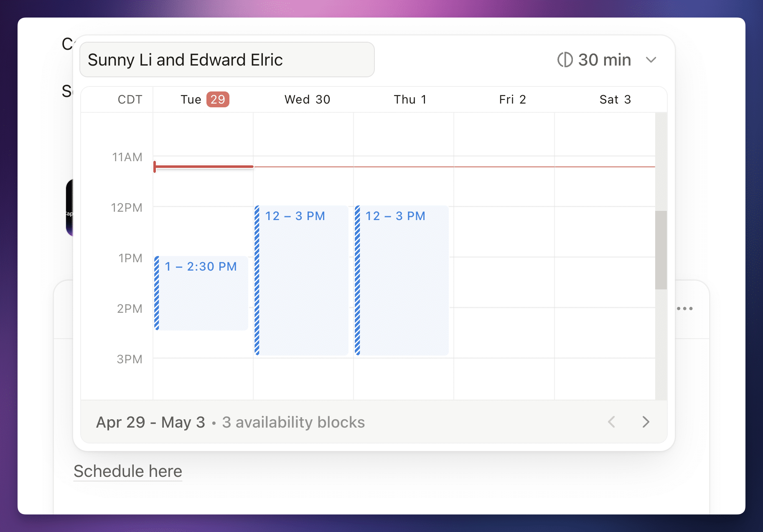Click the calendar vertical scrollbar thumb
This screenshot has height=532, width=763.
point(661,250)
